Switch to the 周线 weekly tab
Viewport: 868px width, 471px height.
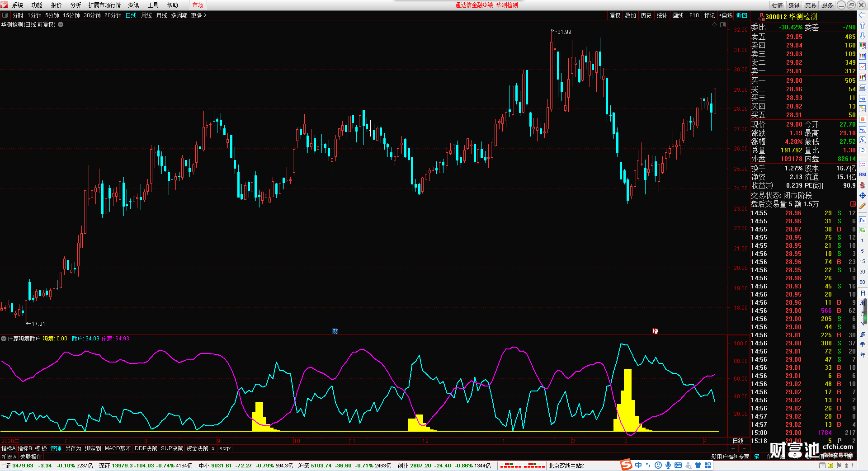coord(146,15)
